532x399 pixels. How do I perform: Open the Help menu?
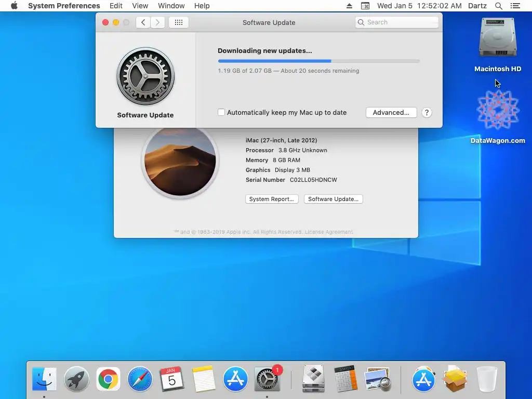202,6
